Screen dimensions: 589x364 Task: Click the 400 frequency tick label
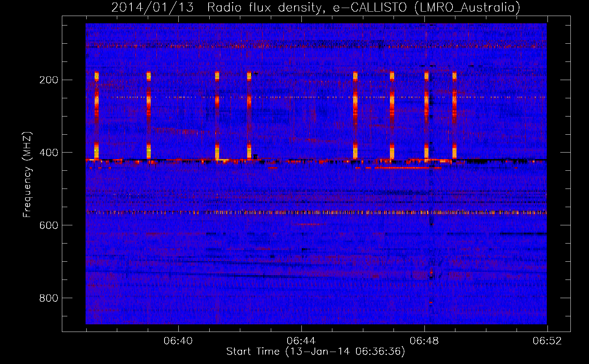(49, 153)
